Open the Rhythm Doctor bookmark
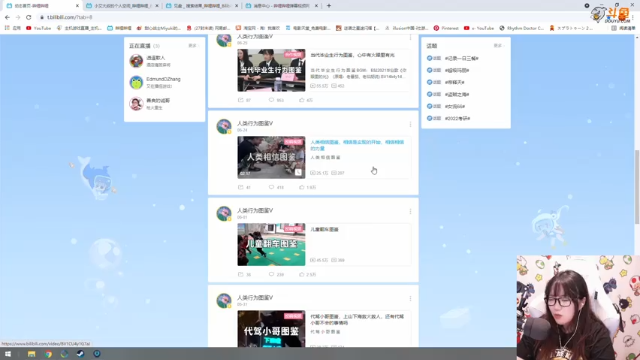 click(522, 28)
